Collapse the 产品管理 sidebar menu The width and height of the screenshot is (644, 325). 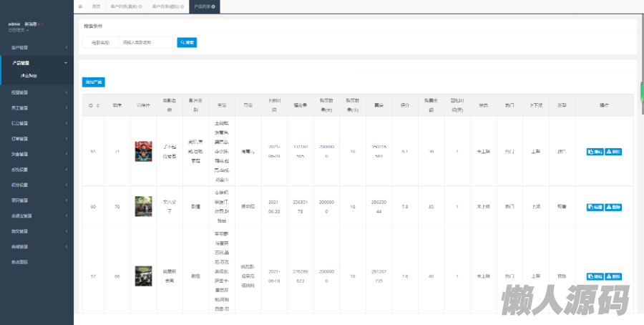pos(36,63)
